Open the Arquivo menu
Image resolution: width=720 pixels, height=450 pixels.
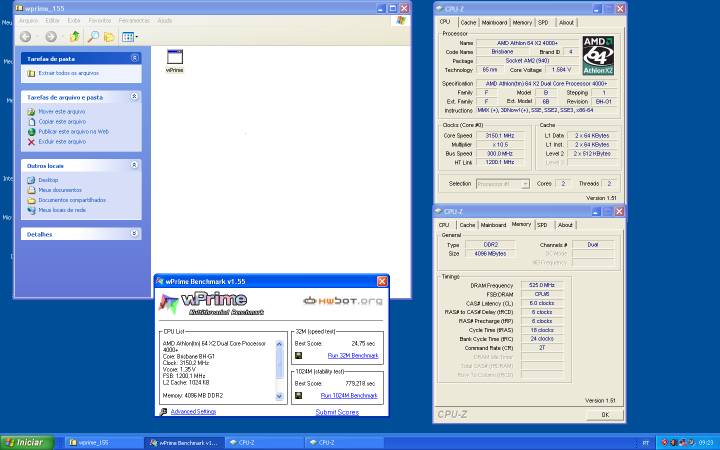pyautogui.click(x=28, y=21)
